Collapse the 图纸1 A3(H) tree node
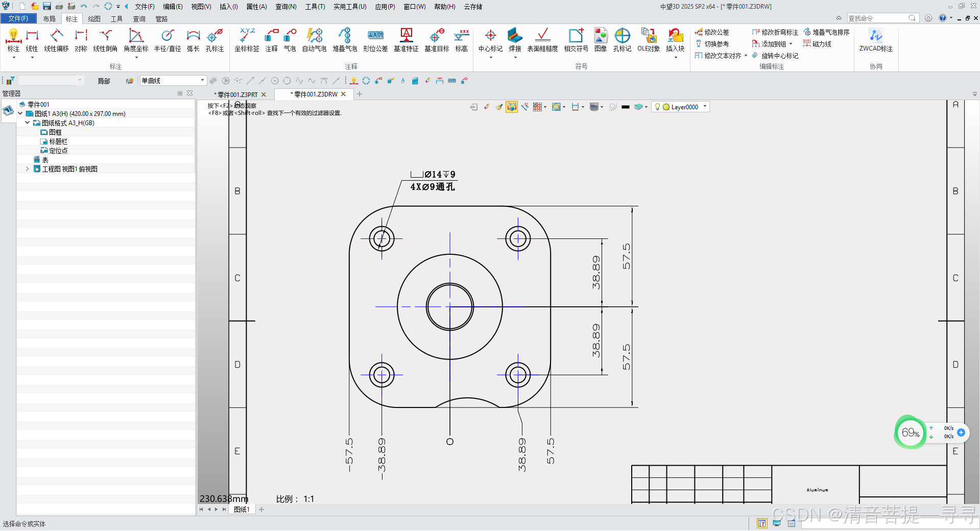 pyautogui.click(x=20, y=114)
